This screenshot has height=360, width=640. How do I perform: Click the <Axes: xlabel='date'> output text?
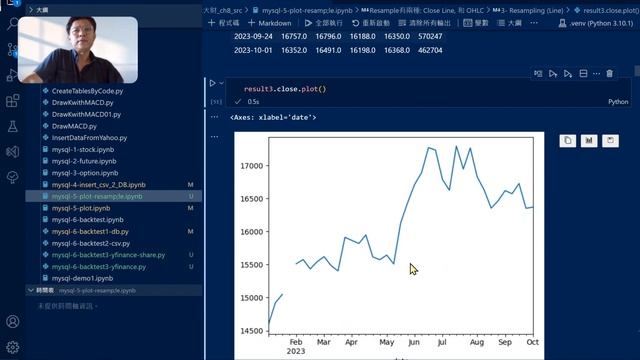(273, 117)
